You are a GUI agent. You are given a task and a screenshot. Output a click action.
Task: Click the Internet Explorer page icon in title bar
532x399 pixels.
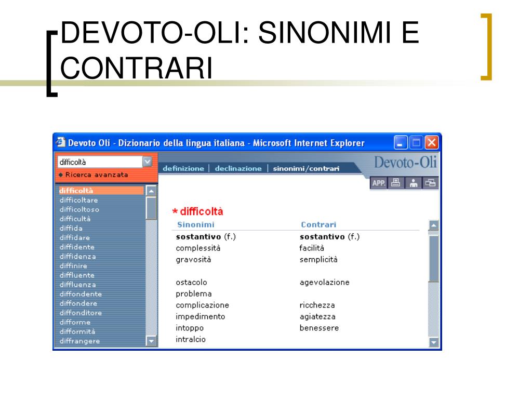tap(61, 142)
